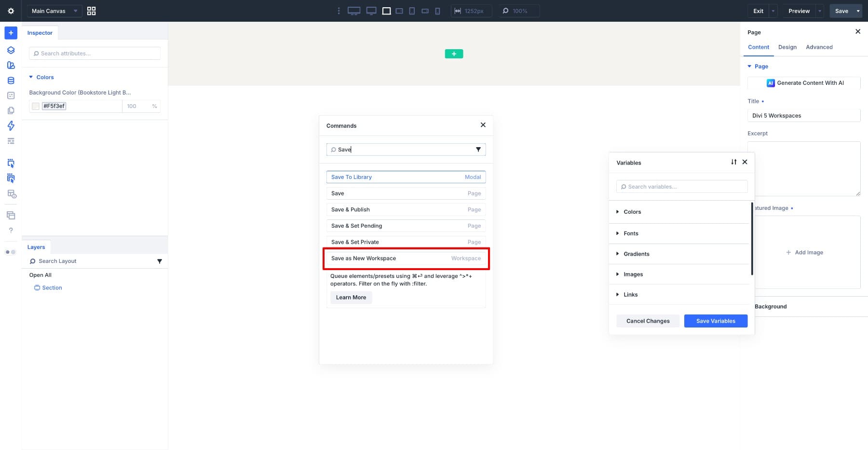Open the page copy icon in sidebar
Screen dimensions: 868x450
(11, 110)
